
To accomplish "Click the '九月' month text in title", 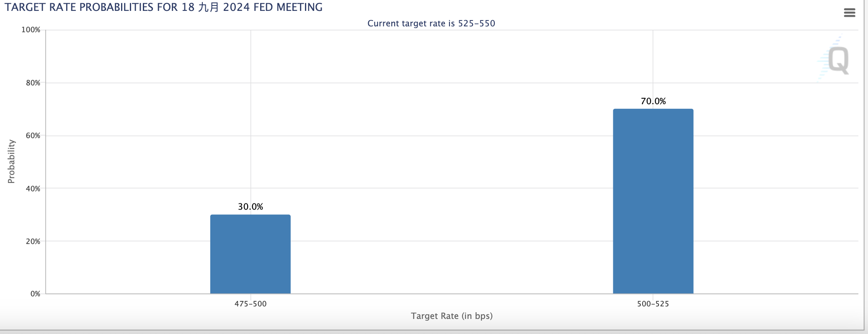I will 208,8.
